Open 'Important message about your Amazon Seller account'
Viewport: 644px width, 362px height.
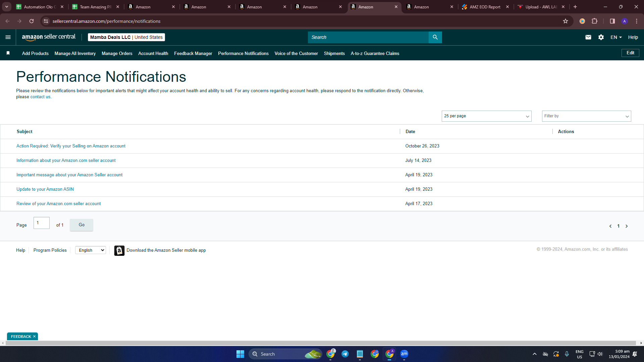(x=69, y=175)
